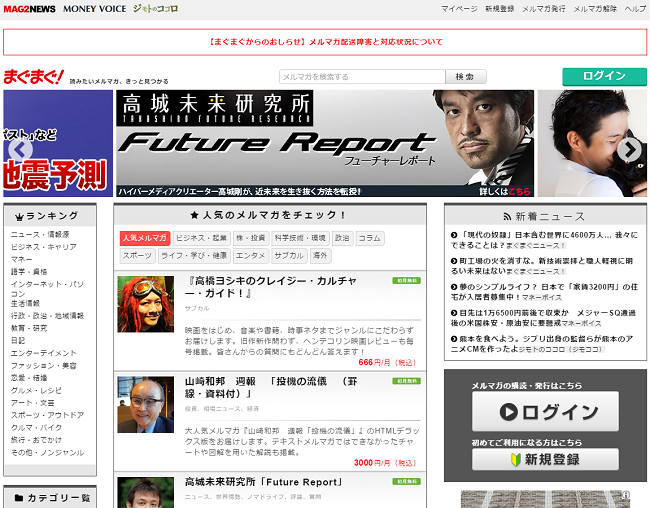Open ranking category 語学・資格
650x508 pixels.
[x=29, y=272]
